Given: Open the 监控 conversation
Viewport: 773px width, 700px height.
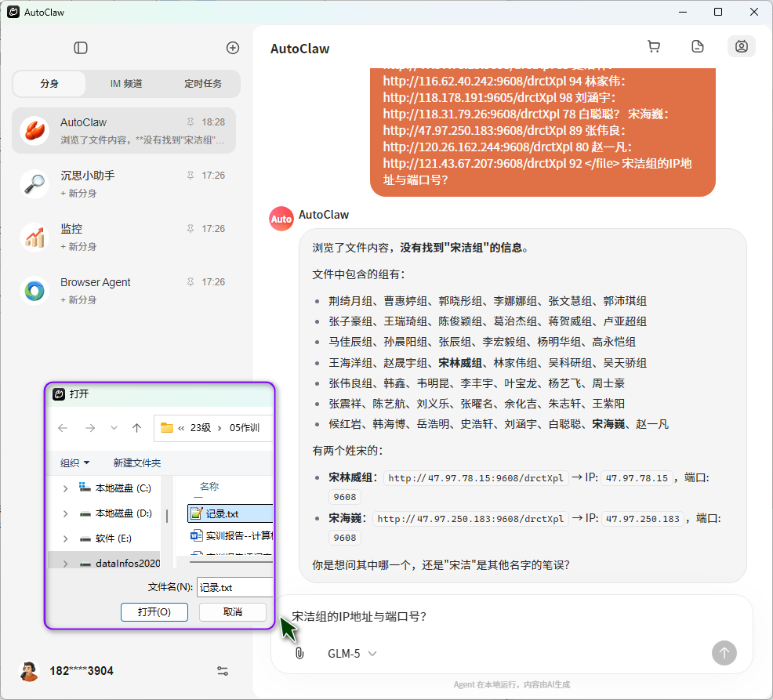Looking at the screenshot, I should click(x=124, y=237).
